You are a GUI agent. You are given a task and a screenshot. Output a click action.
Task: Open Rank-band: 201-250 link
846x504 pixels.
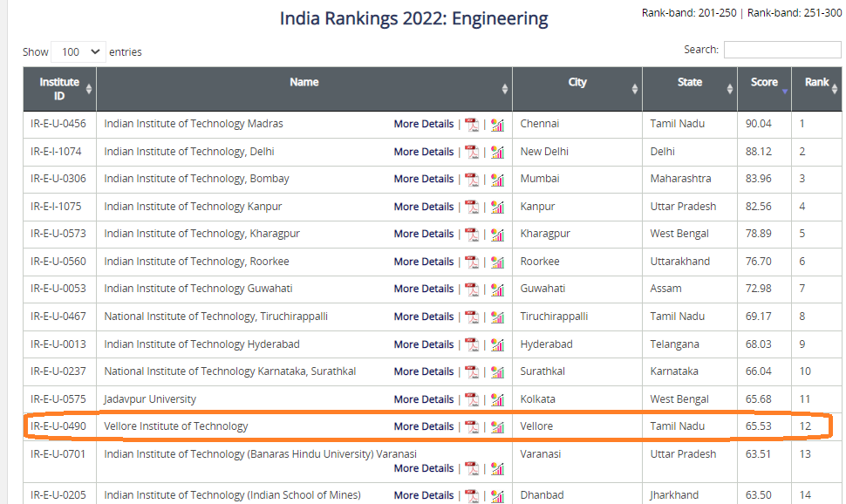pos(689,13)
